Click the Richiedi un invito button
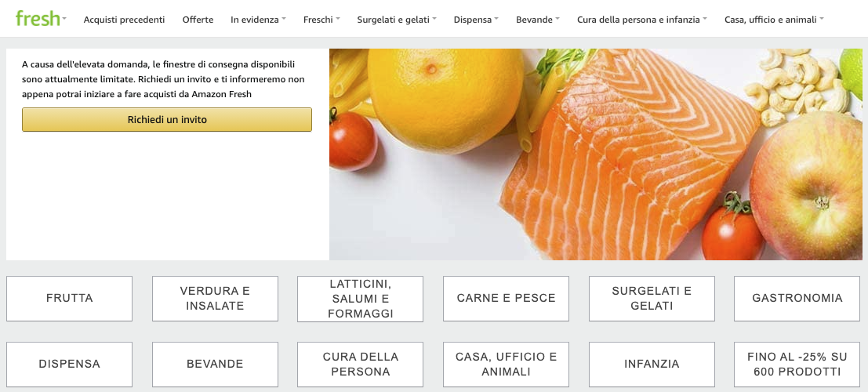The image size is (868, 392). click(167, 120)
